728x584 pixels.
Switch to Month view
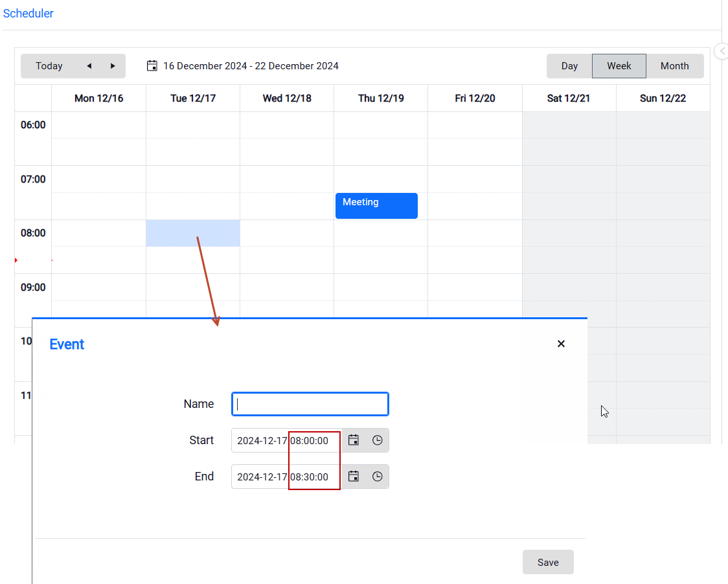pos(675,66)
